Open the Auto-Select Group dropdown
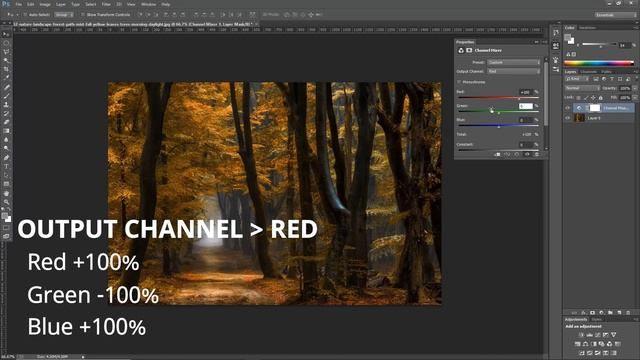This screenshot has width=640, height=360. (x=64, y=15)
